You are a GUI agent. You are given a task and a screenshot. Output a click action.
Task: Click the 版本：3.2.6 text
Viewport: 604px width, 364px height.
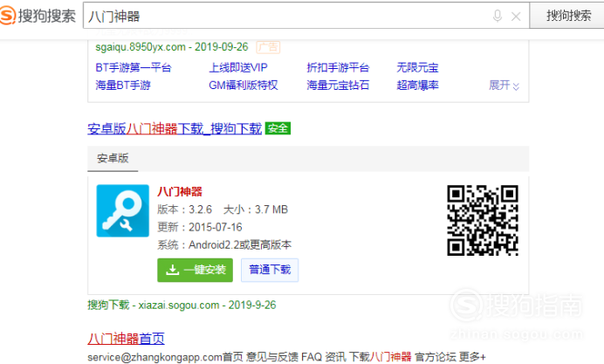click(184, 209)
